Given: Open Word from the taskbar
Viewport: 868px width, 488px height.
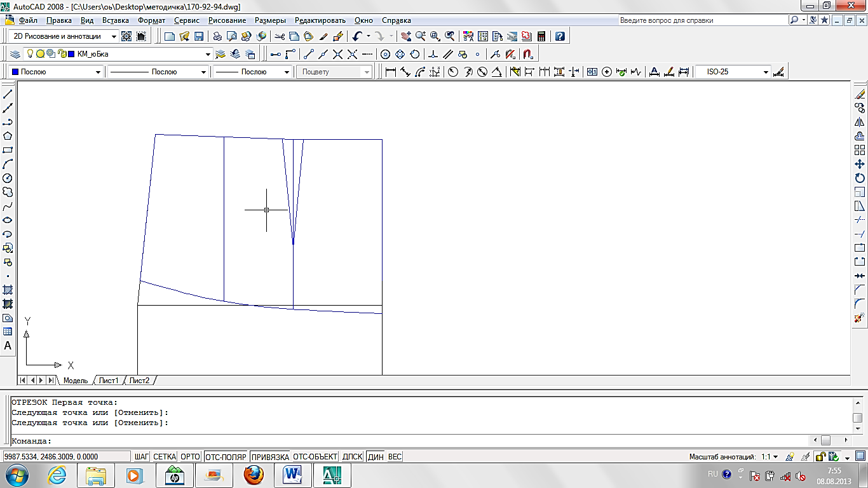Looking at the screenshot, I should tap(292, 475).
